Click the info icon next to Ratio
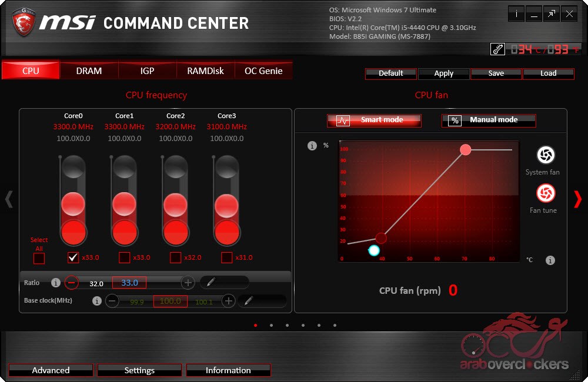The width and height of the screenshot is (588, 382). [x=56, y=283]
